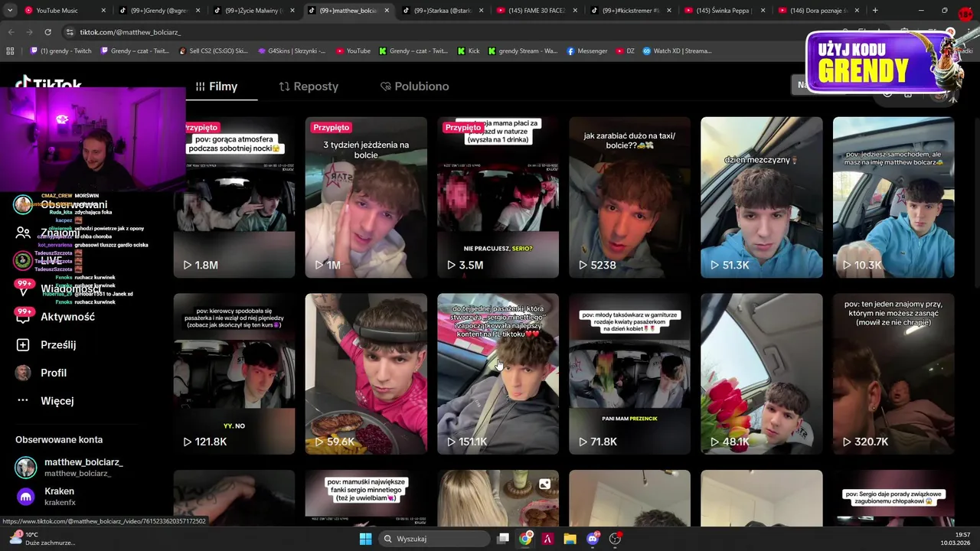The height and width of the screenshot is (551, 980).
Task: Open Windows Start menu
Action: [x=365, y=539]
